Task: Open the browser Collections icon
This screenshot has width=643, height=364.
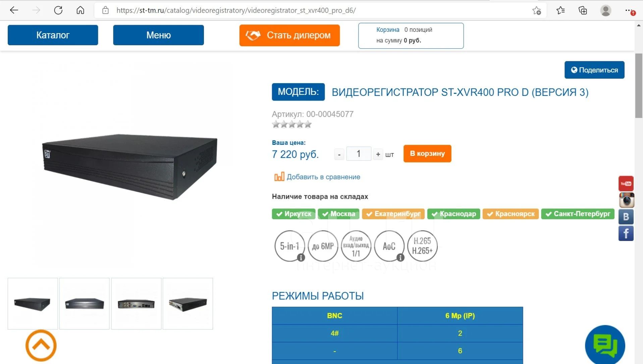Action: click(583, 10)
